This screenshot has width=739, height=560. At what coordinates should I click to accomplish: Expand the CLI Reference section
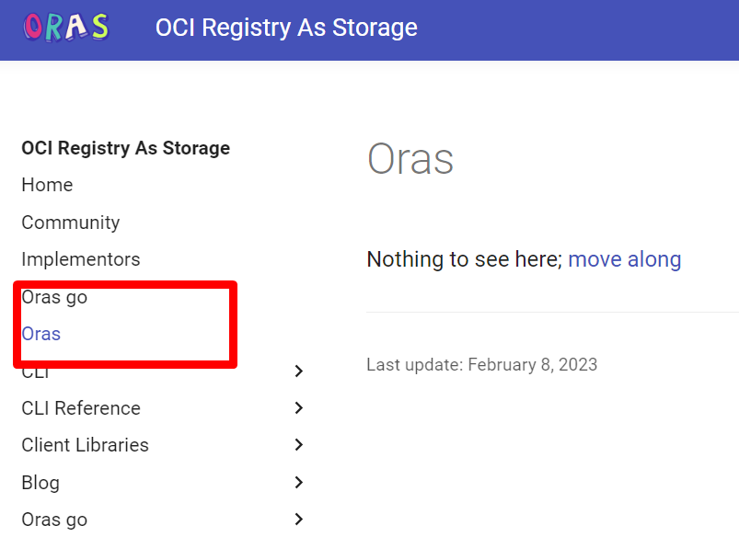(297, 408)
